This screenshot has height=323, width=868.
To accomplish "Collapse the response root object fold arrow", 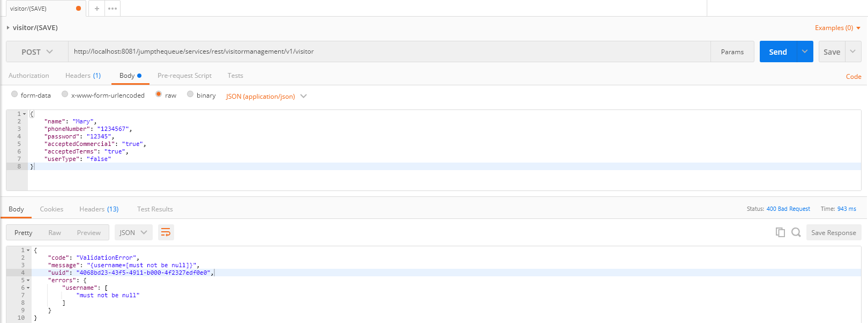I will coord(28,250).
